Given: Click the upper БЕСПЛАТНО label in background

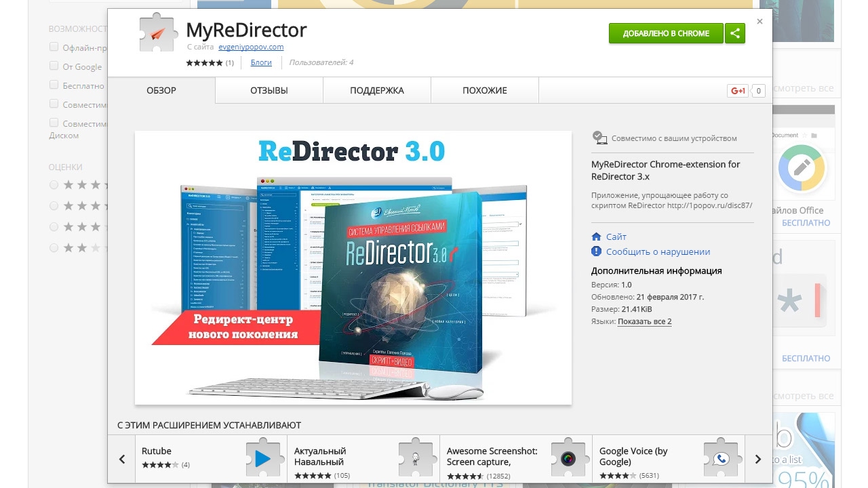Looking at the screenshot, I should click(806, 223).
